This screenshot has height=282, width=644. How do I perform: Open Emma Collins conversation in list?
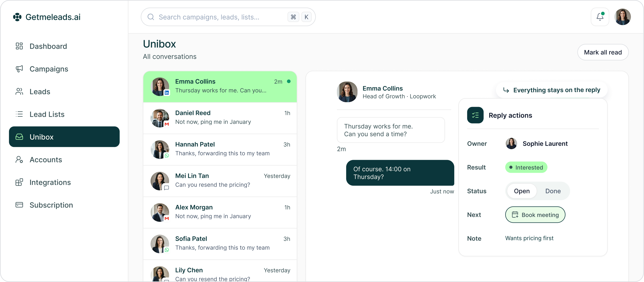pos(220,87)
